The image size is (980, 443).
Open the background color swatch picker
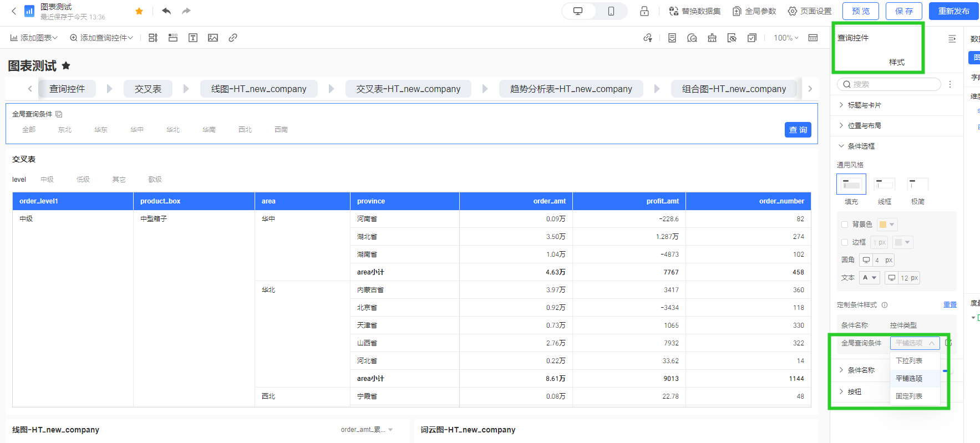coord(887,225)
